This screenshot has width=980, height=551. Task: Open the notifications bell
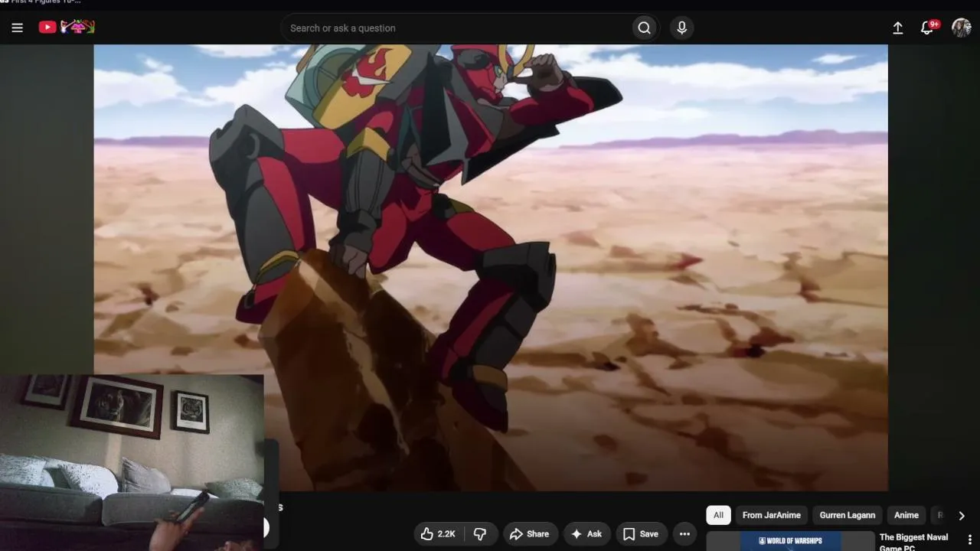927,28
